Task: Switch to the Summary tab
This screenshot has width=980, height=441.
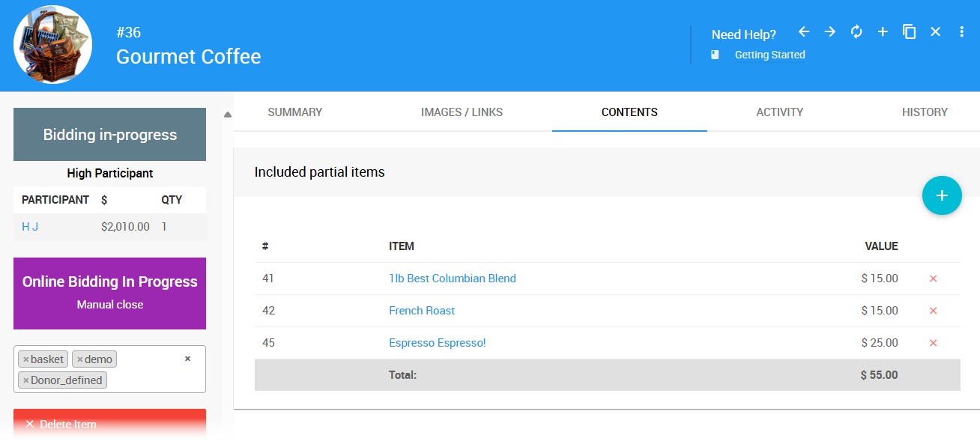Action: [295, 112]
